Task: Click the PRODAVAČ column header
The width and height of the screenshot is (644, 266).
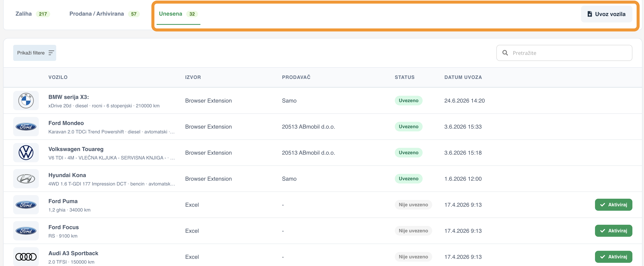Action: [x=296, y=77]
